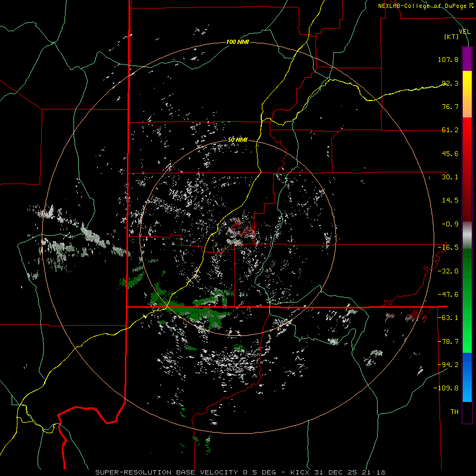The image size is (476, 476).
Task: Click the 45.6 velocity scale value
Action: (450, 153)
